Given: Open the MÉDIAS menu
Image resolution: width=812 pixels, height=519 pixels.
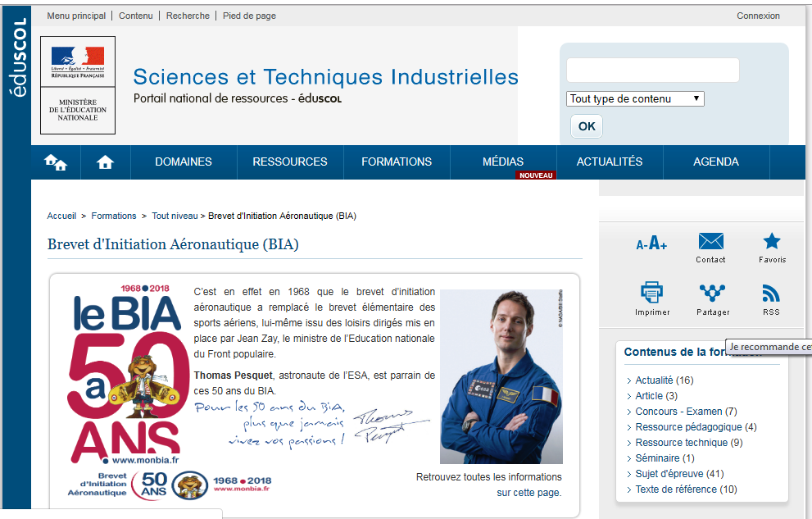Looking at the screenshot, I should pyautogui.click(x=503, y=162).
